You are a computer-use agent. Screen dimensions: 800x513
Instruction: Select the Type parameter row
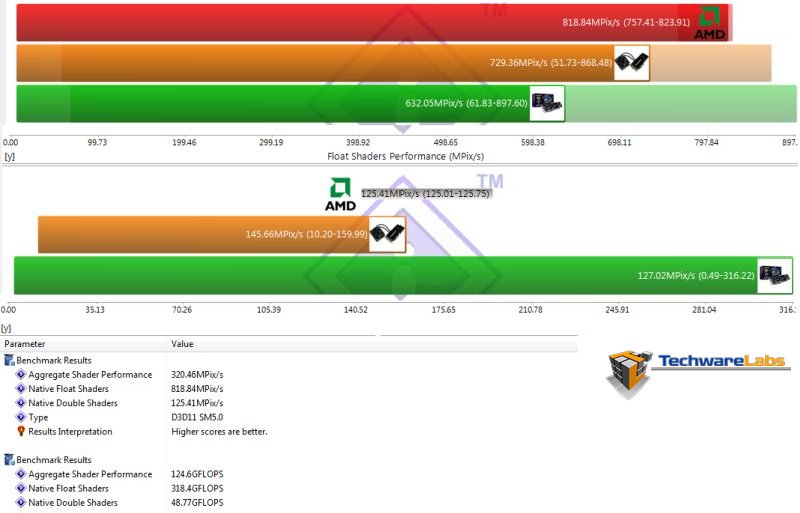pyautogui.click(x=290, y=418)
